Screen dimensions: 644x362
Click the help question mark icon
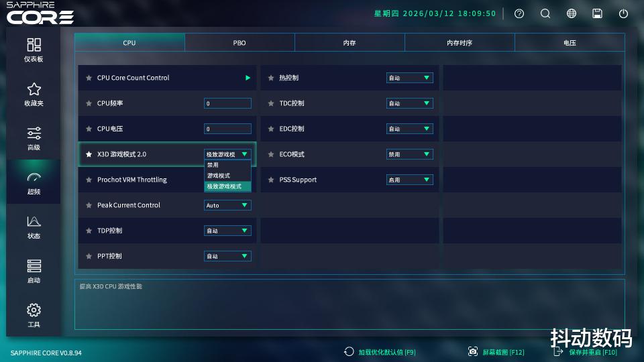(519, 13)
